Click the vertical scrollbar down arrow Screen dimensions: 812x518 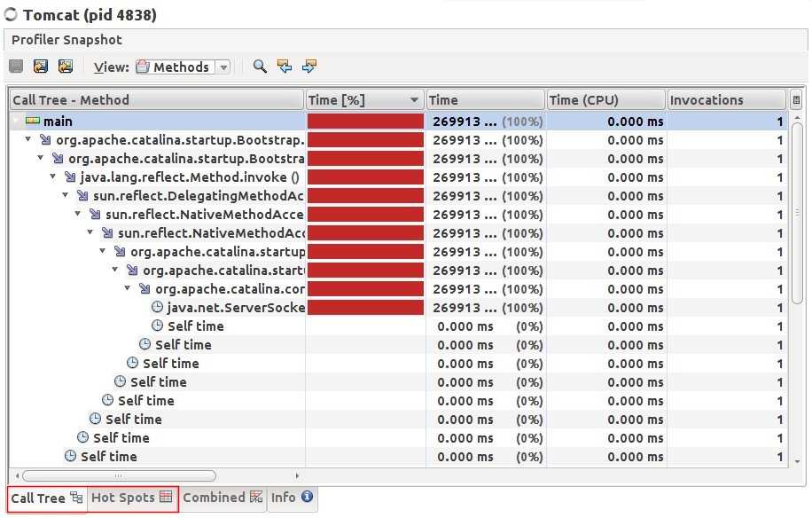(798, 461)
